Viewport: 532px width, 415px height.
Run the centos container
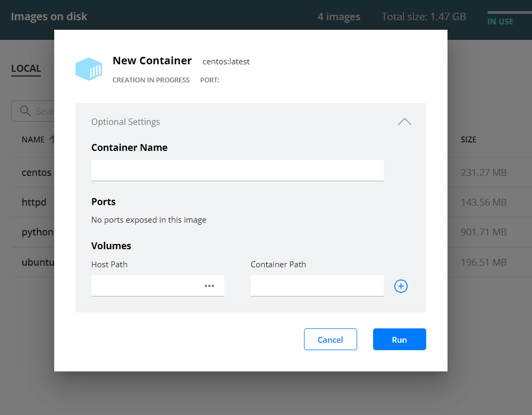[x=399, y=340]
